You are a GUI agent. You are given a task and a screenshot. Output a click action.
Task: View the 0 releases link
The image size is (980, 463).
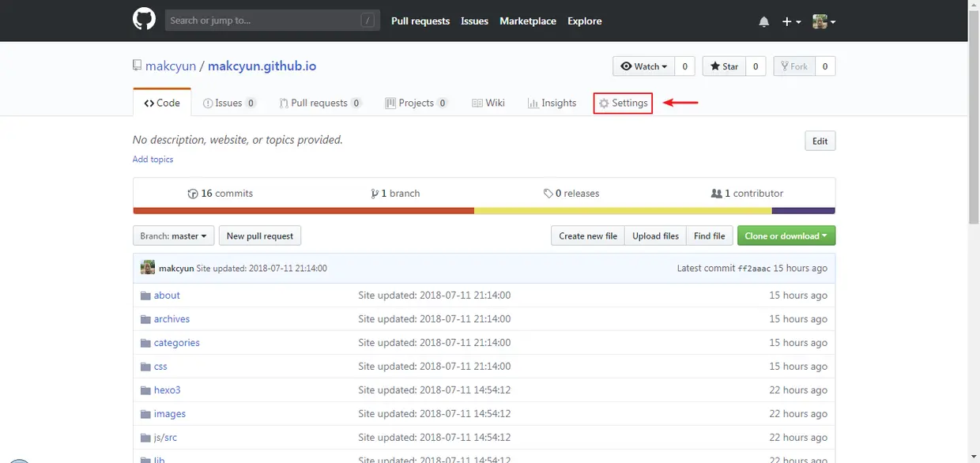(571, 193)
